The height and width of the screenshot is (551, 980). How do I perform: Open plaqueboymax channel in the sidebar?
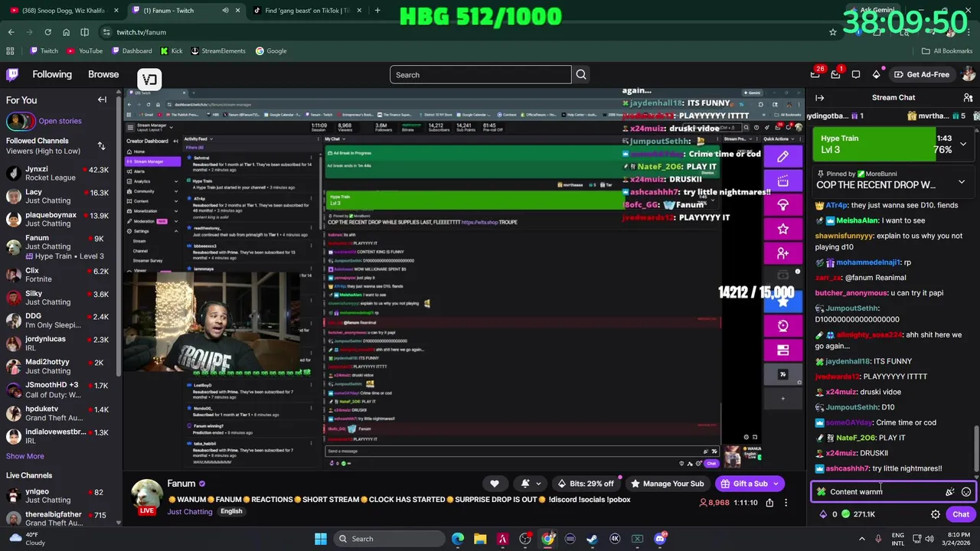[57, 219]
